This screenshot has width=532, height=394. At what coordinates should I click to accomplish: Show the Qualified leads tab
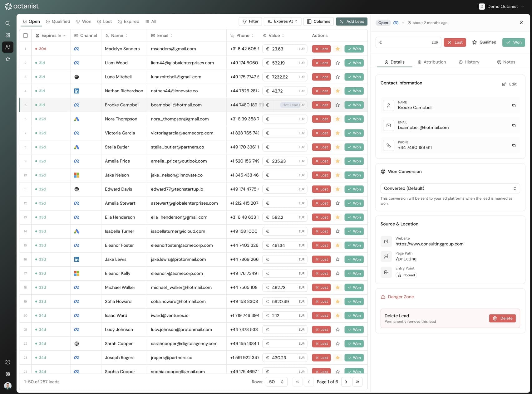58,22
